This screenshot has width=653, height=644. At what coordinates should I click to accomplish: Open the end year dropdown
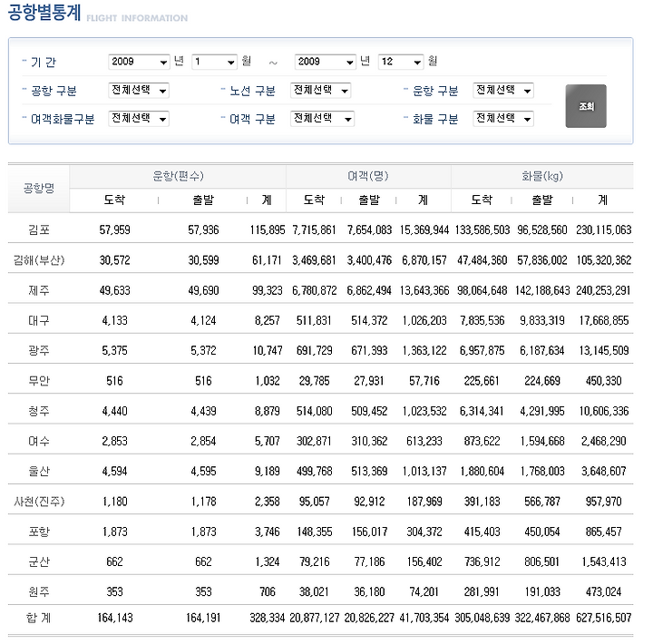[x=325, y=62]
